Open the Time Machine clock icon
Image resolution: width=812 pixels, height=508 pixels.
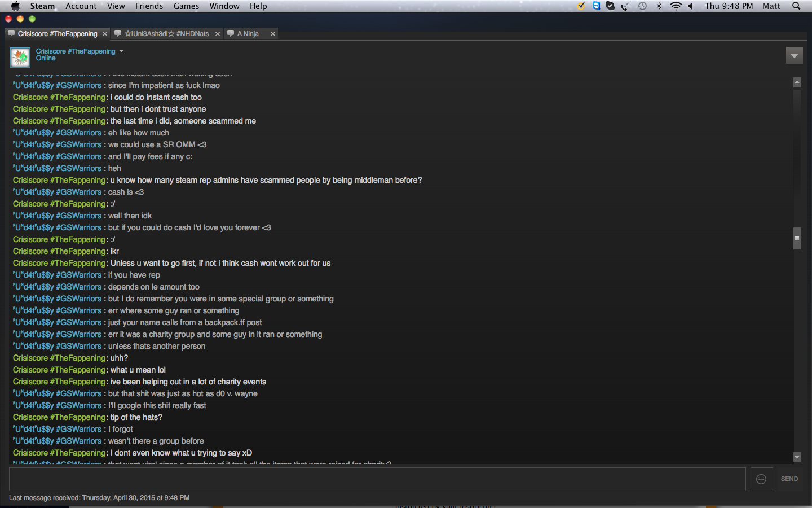[x=642, y=6]
